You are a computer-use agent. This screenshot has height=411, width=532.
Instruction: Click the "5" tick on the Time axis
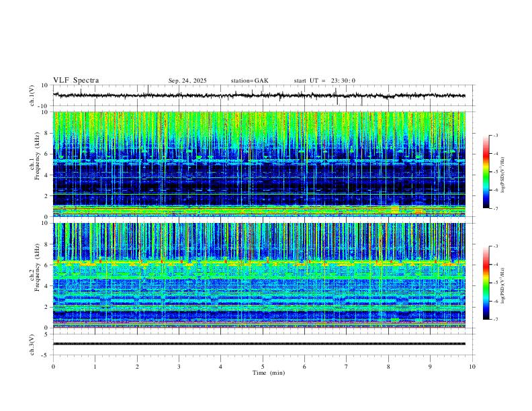[263, 367]
